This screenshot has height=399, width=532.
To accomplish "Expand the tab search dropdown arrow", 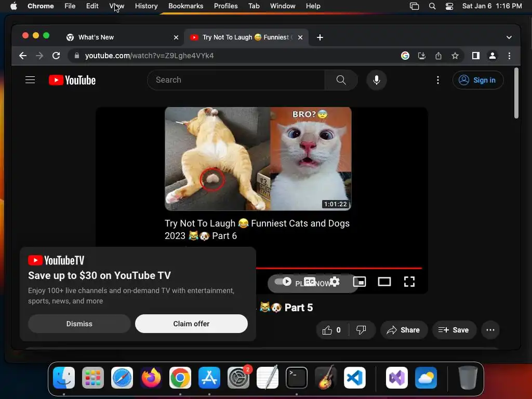I will (509, 37).
